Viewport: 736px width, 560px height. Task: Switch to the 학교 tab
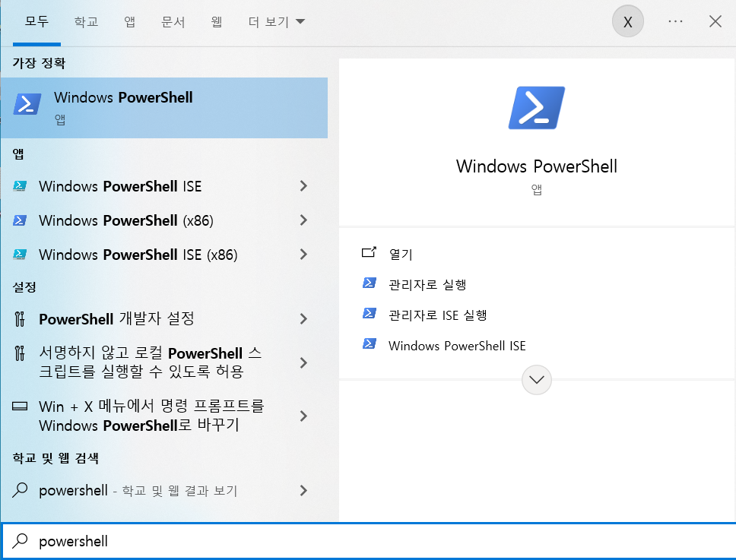pos(87,21)
